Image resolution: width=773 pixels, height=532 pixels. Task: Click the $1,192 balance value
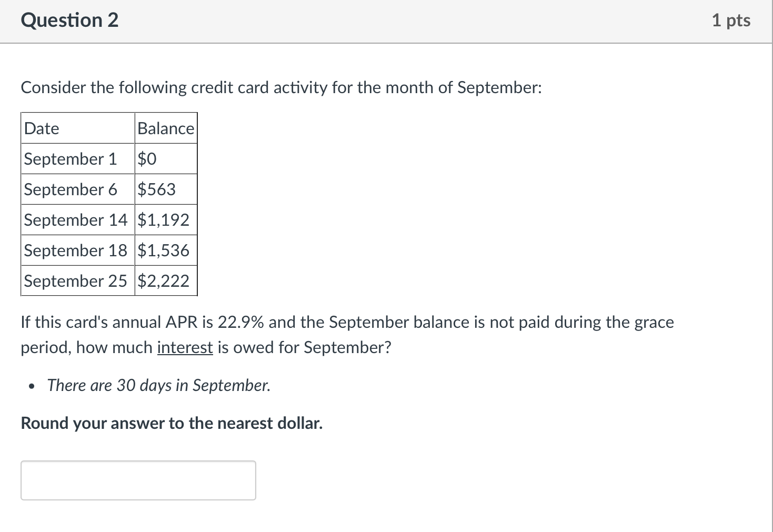[163, 220]
